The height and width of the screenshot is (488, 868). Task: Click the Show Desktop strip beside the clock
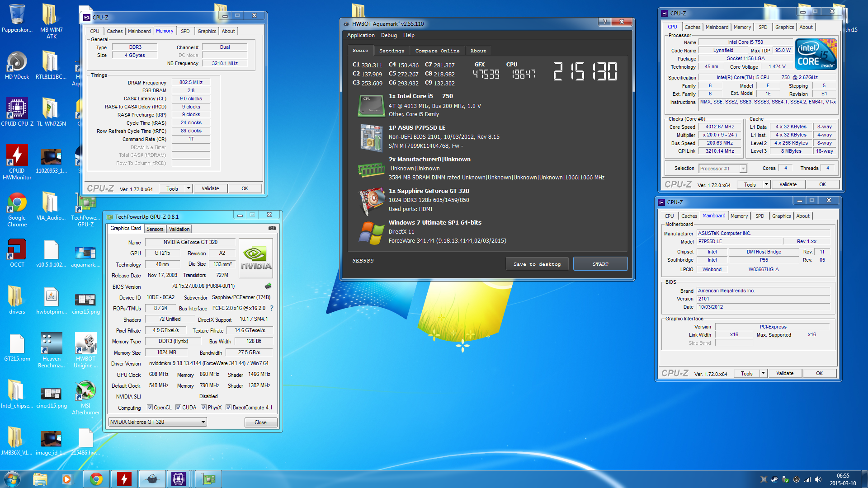tap(864, 479)
